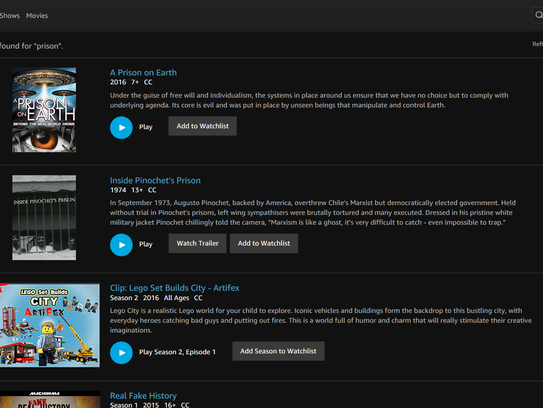Open Inside Pinochet's Prison title link
This screenshot has height=408, width=543.
point(155,180)
